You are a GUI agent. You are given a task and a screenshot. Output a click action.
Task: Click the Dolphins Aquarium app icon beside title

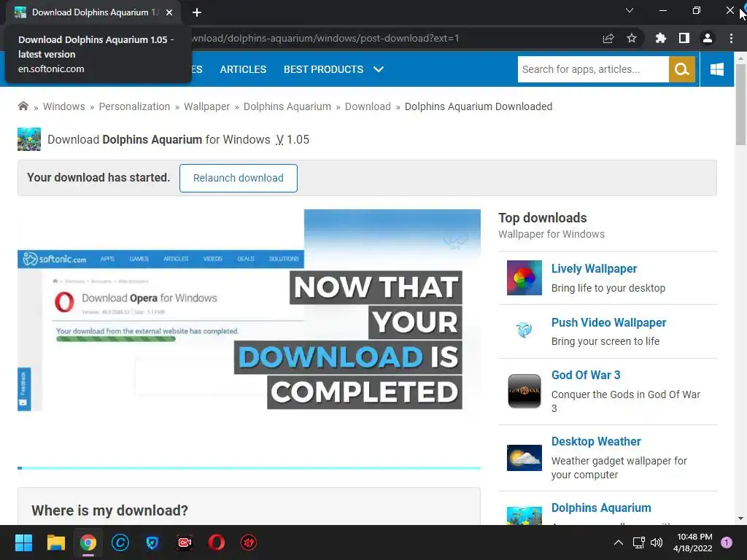29,139
